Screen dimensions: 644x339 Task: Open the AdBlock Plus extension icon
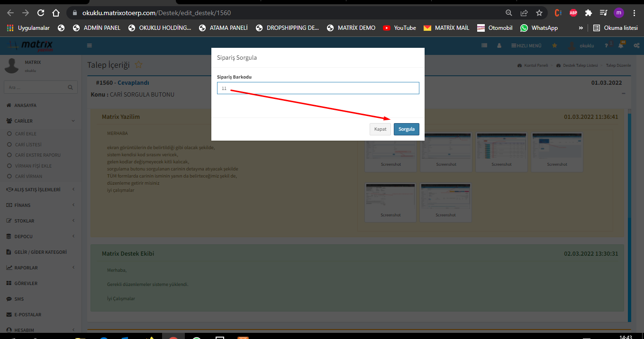click(x=573, y=13)
